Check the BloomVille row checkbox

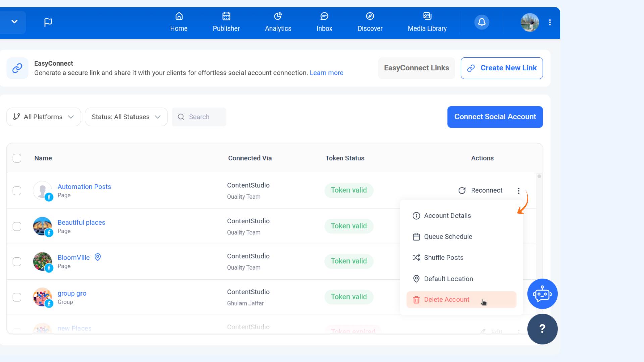(x=17, y=262)
